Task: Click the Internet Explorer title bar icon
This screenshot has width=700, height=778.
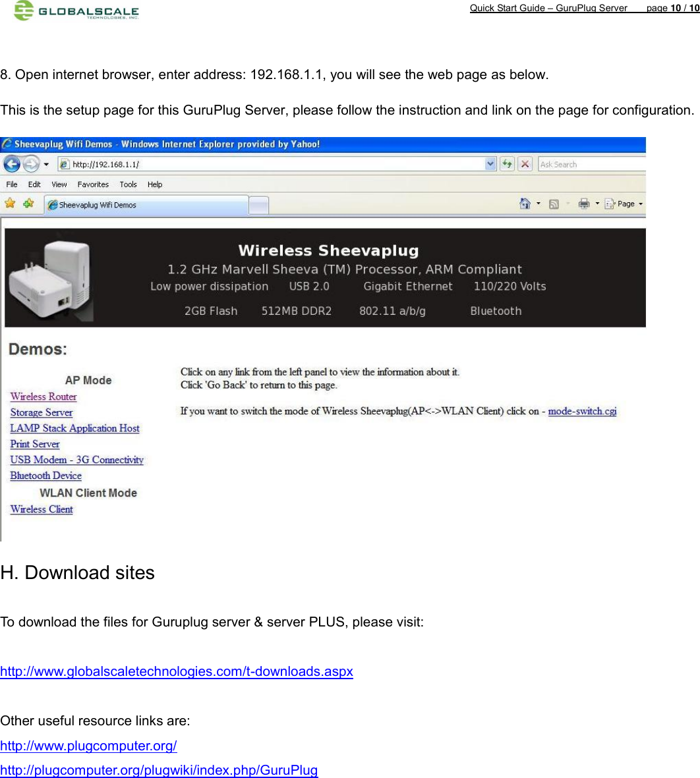Action: coord(7,144)
